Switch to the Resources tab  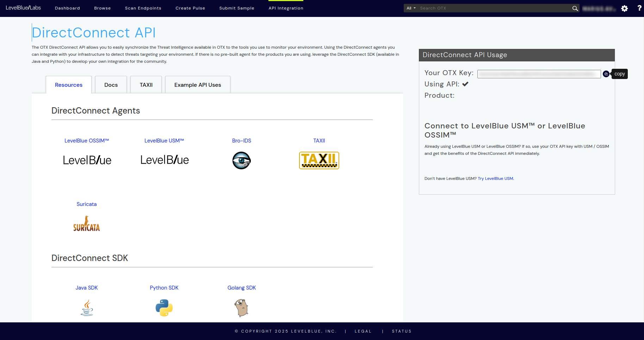(x=69, y=85)
